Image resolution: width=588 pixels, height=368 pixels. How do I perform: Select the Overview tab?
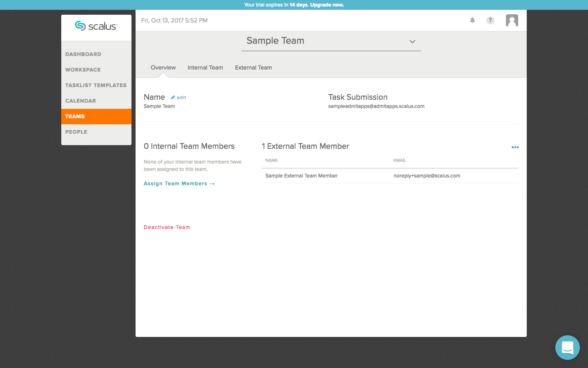163,67
